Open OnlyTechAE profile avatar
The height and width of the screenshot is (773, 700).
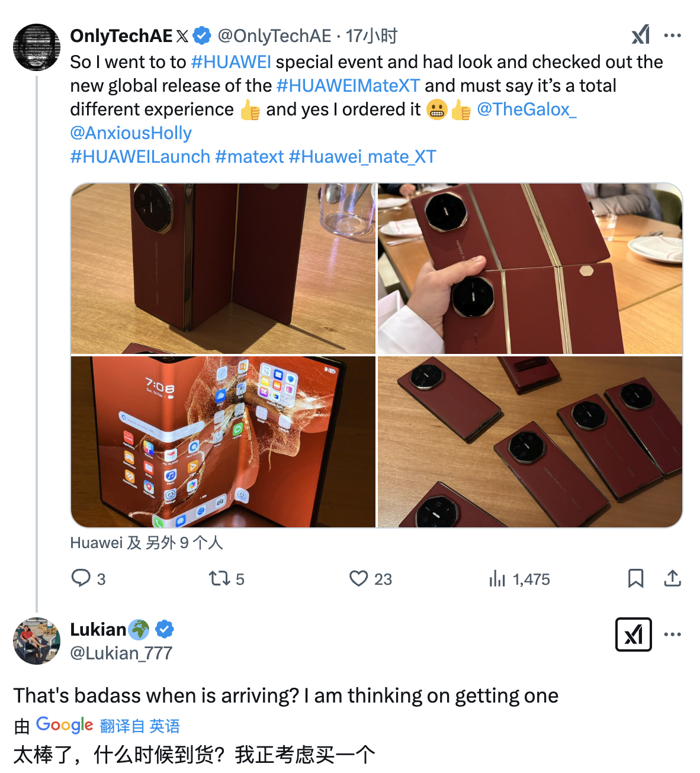37,47
